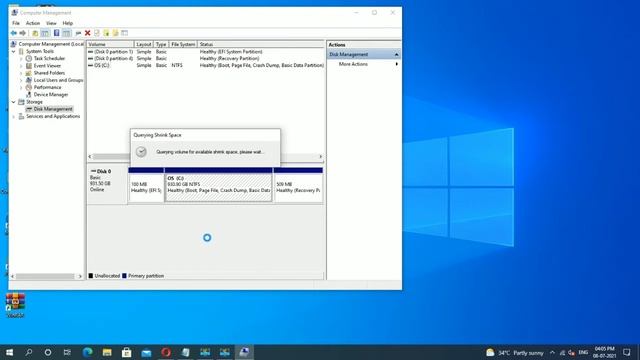The image size is (640, 360).
Task: Click volume list scrollbar right arrow
Action: [321, 157]
